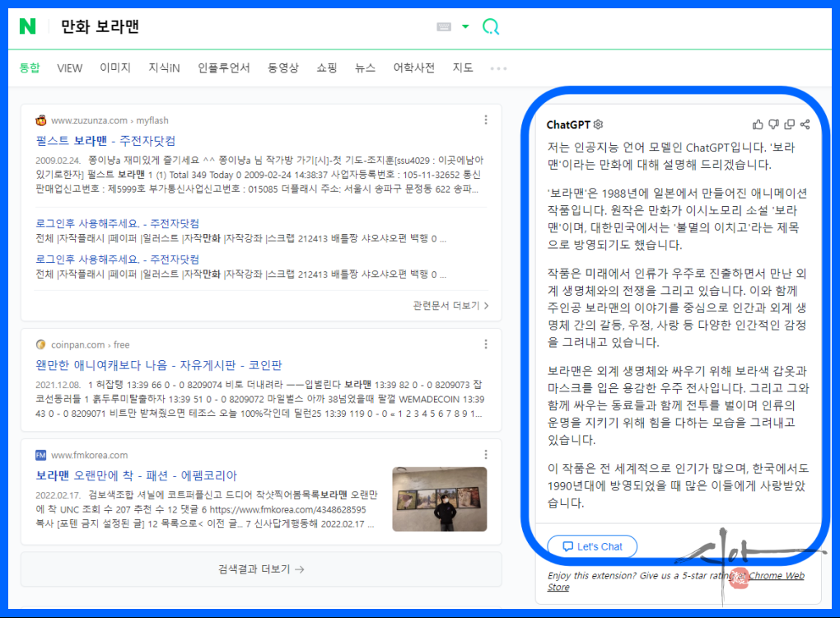The image size is (840, 618).
Task: Open the fmkorea result thumbnail photo
Action: point(439,499)
